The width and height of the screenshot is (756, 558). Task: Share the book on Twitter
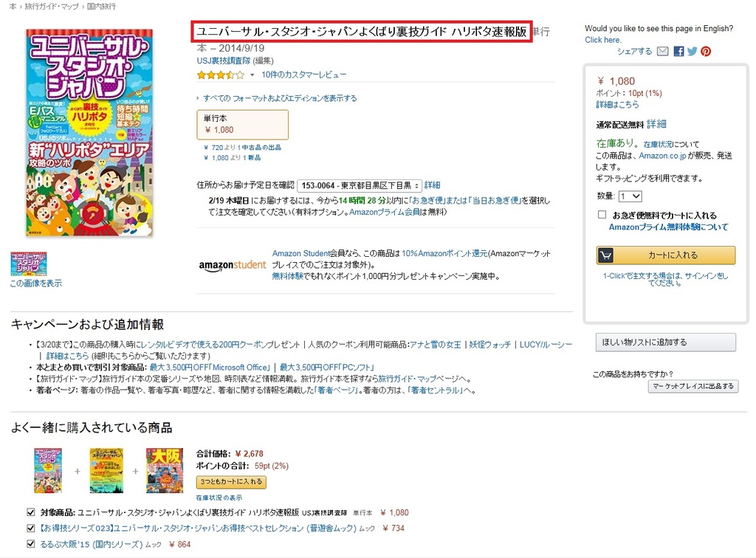[x=692, y=51]
